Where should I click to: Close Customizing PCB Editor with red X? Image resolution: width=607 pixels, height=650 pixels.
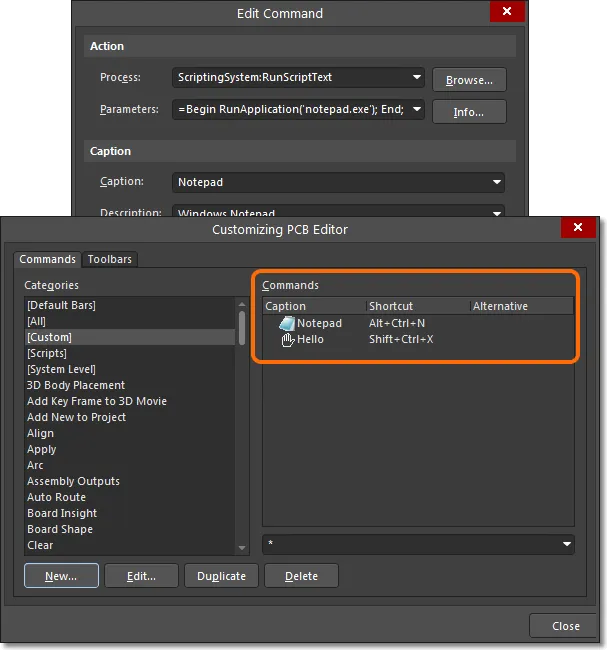578,227
